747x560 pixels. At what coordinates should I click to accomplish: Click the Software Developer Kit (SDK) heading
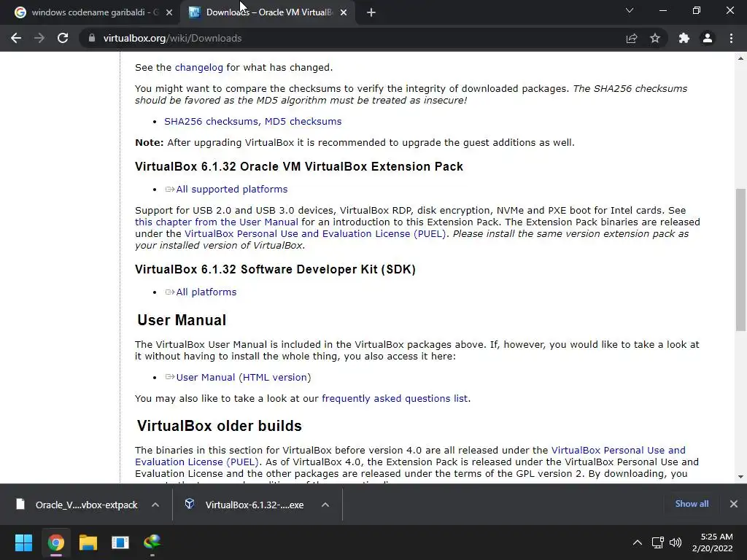[x=275, y=270]
